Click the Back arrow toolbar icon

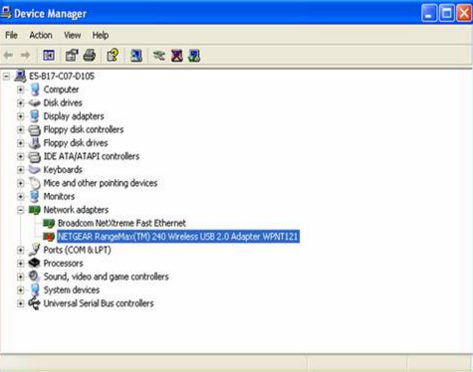coord(8,55)
